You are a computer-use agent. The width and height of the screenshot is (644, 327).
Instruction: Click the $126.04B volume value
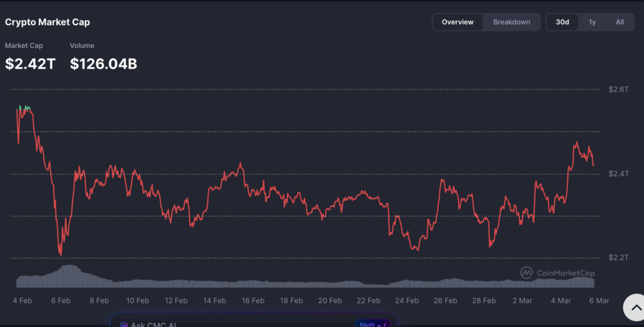(x=103, y=64)
